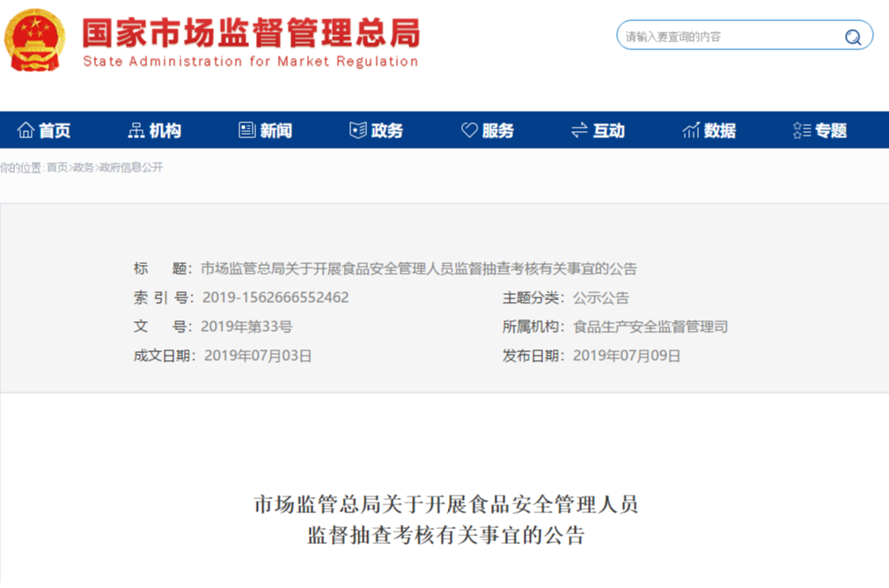Select subject category value 公示公告
The width and height of the screenshot is (889, 588).
(x=601, y=298)
